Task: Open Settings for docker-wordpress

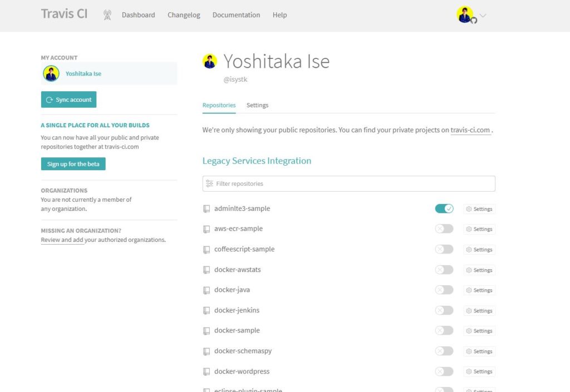Action: coord(479,371)
